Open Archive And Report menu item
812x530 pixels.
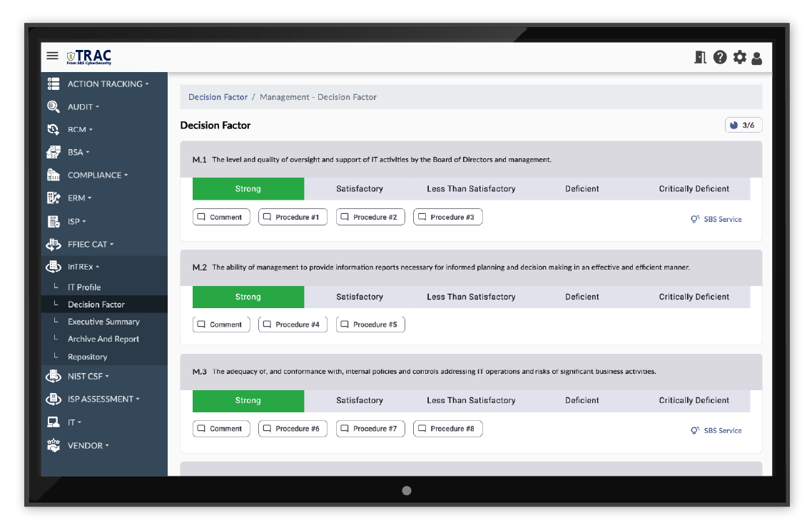[103, 339]
